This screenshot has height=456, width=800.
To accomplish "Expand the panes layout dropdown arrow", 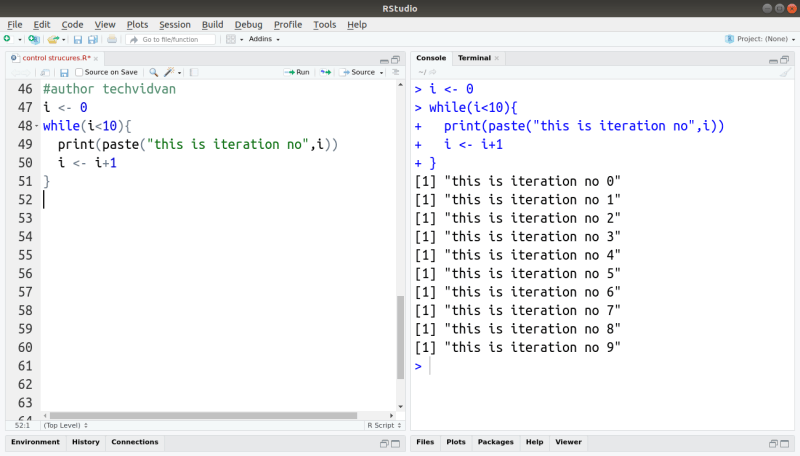I will coord(241,39).
